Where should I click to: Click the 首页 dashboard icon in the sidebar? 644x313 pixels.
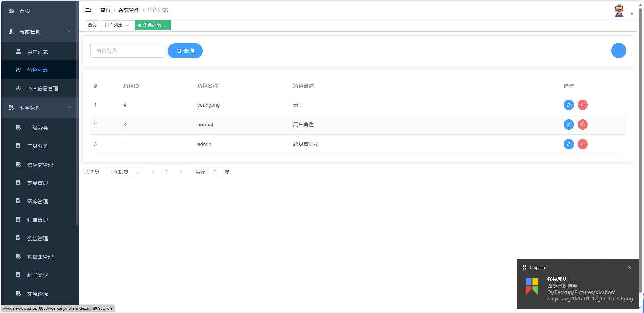pyautogui.click(x=11, y=11)
